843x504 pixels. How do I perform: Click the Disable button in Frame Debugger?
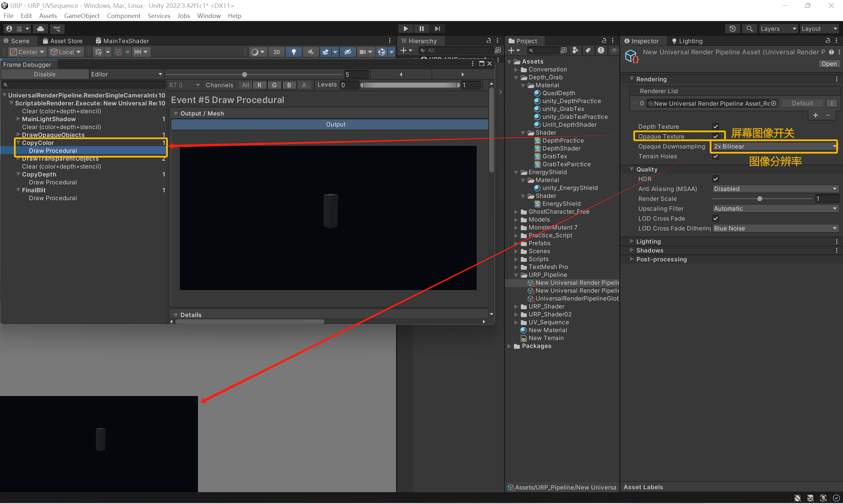[44, 74]
